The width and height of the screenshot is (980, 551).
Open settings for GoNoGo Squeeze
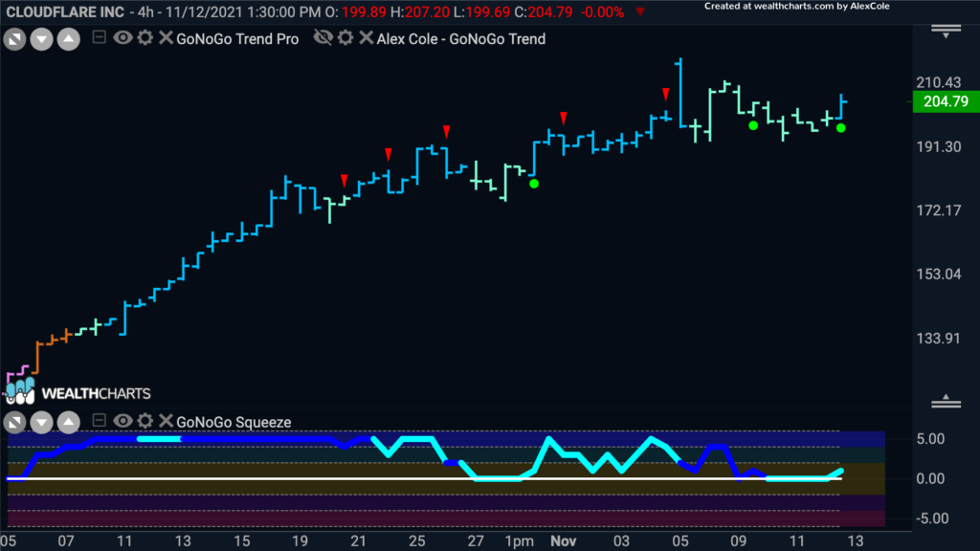(145, 421)
